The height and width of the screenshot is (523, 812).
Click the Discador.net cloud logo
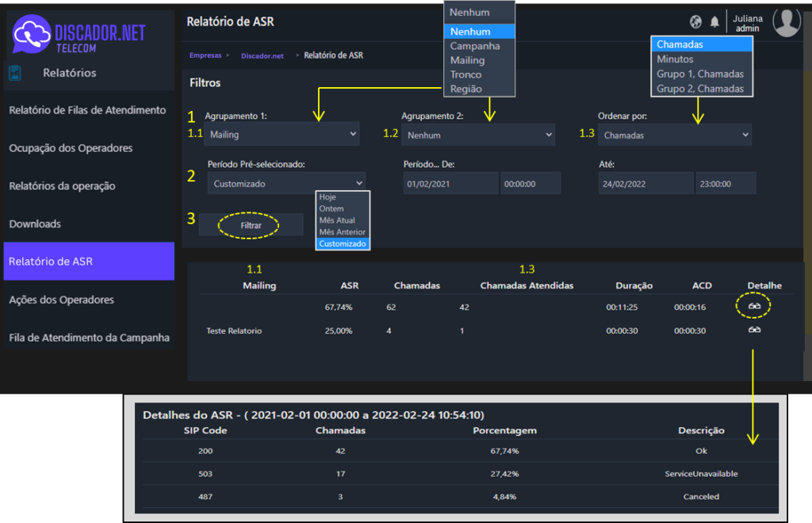[x=31, y=33]
